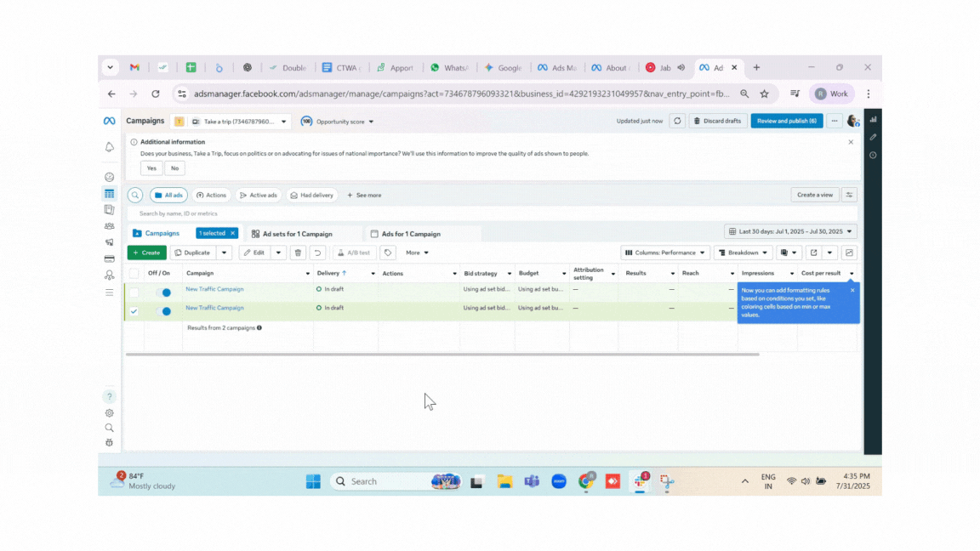Open notifications bell in left sidebar

(x=109, y=147)
